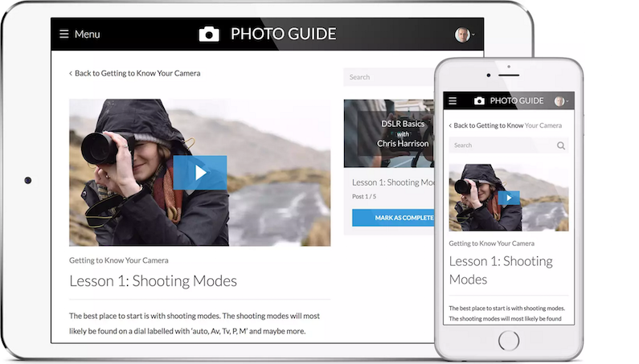Viewport: 639px width, 364px height.
Task: Click the tablet sidebar 'Lesson 1: Shooting Mo' title
Action: tap(393, 182)
